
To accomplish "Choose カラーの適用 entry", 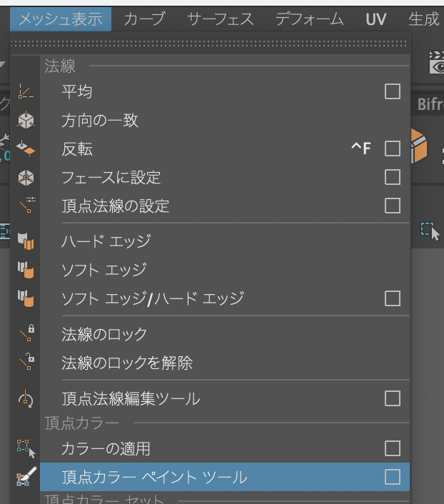I will 225,448.
